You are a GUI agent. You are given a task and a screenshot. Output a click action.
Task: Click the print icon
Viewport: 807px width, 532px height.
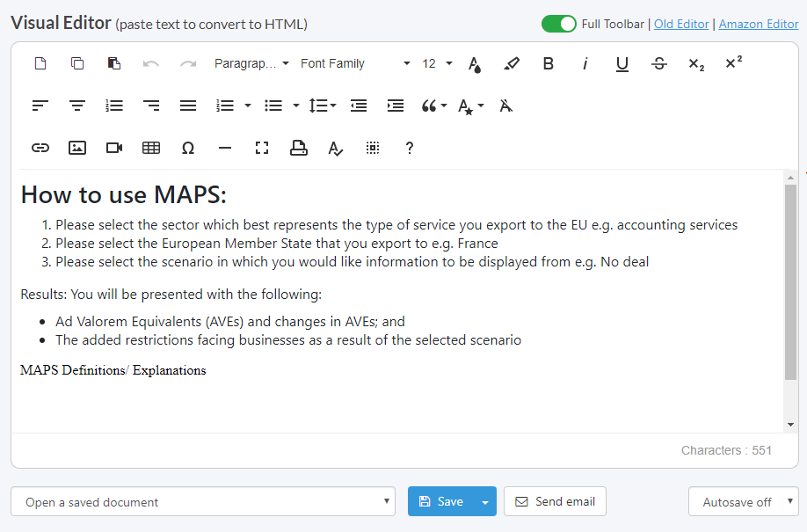(x=299, y=148)
